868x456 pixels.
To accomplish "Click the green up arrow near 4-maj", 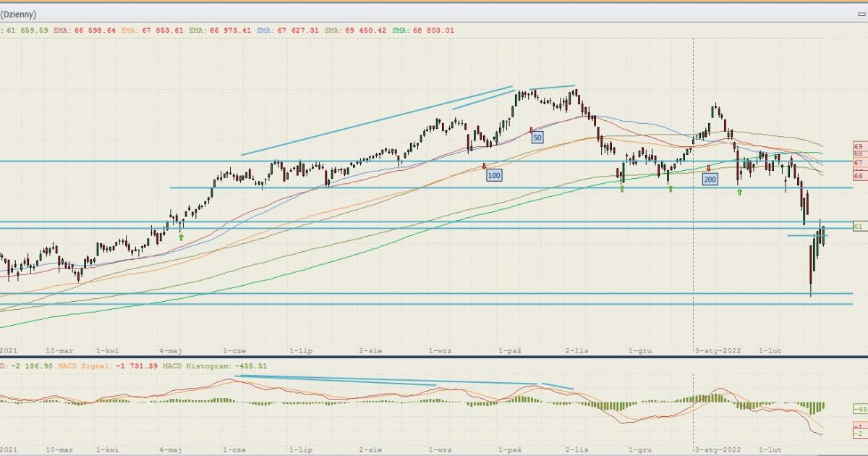I will pyautogui.click(x=182, y=237).
